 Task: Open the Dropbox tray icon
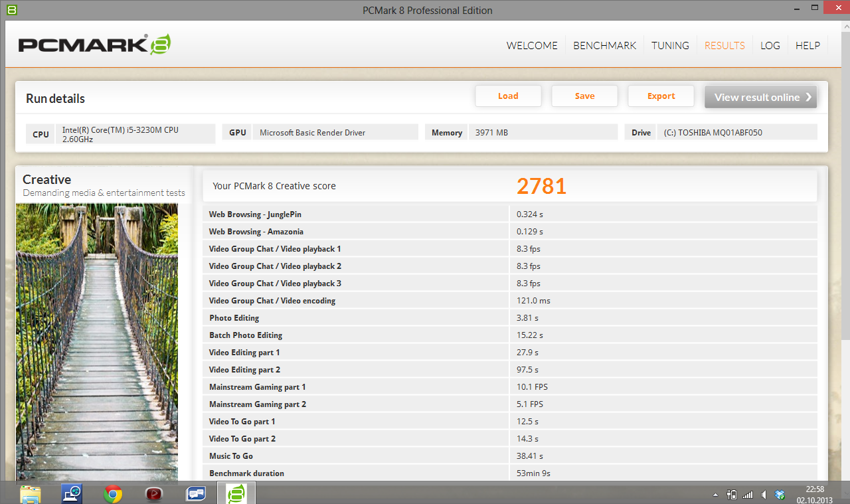click(780, 494)
